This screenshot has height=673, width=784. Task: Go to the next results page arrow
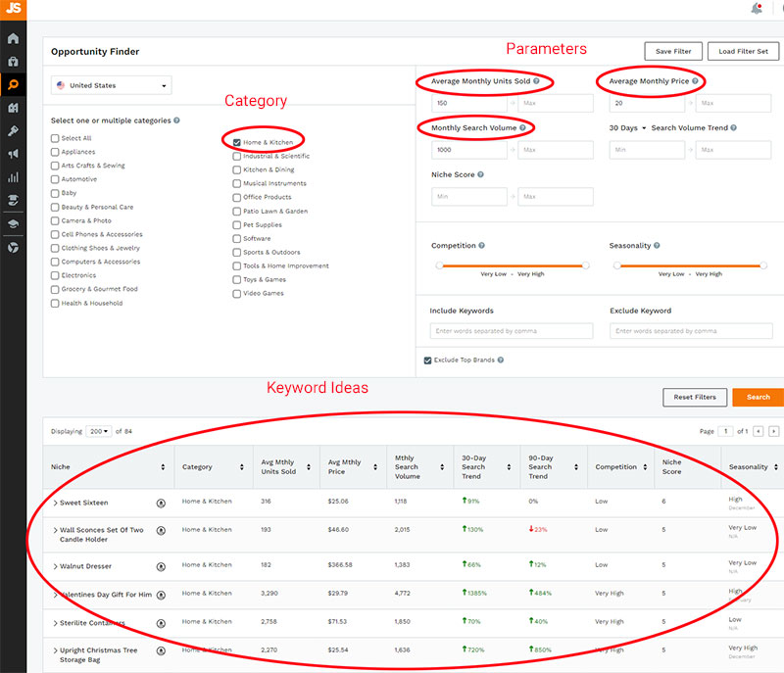pyautogui.click(x=773, y=431)
